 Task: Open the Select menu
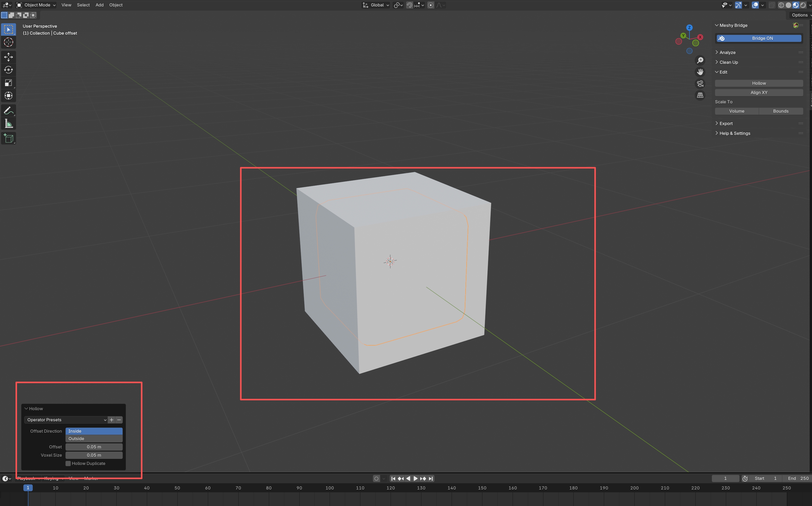click(83, 5)
